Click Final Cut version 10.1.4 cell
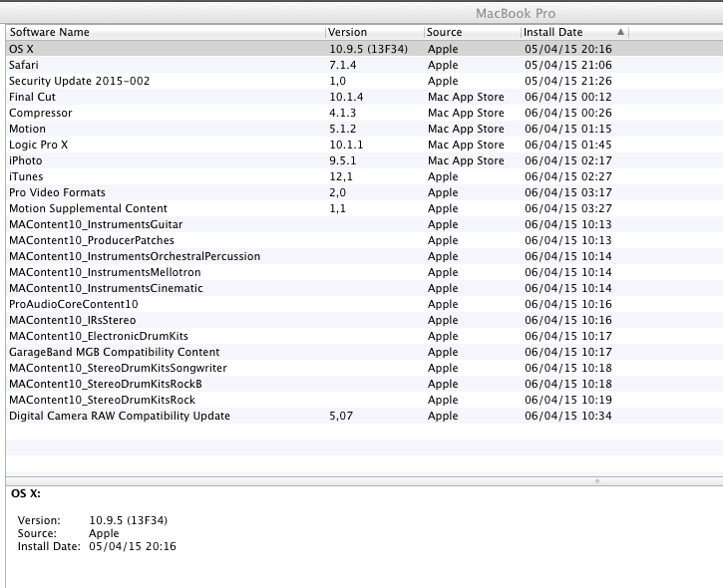This screenshot has width=723, height=588. pos(346,97)
